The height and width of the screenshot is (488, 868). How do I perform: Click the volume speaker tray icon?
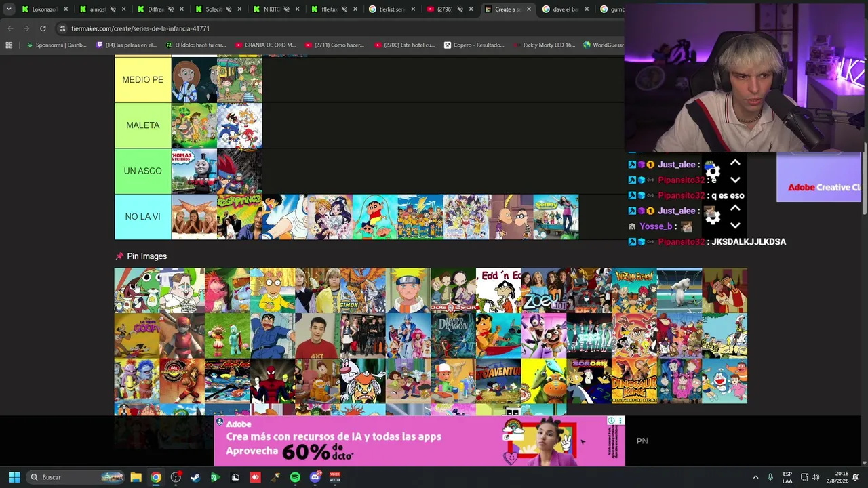pyautogui.click(x=816, y=477)
